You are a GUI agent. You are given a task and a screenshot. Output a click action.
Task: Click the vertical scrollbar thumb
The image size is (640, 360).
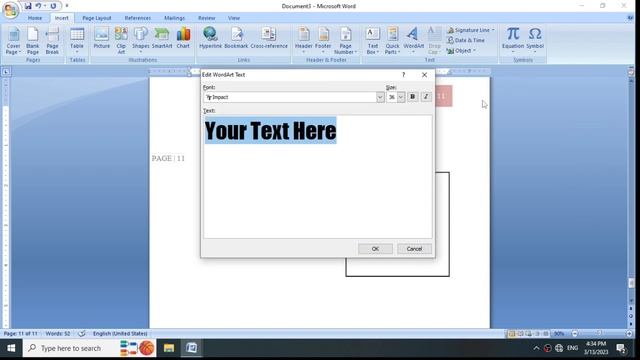631,283
